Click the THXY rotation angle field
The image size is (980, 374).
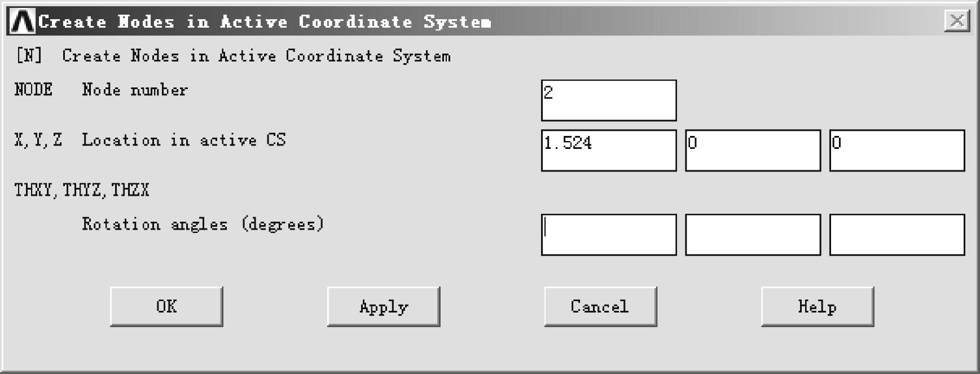(608, 235)
